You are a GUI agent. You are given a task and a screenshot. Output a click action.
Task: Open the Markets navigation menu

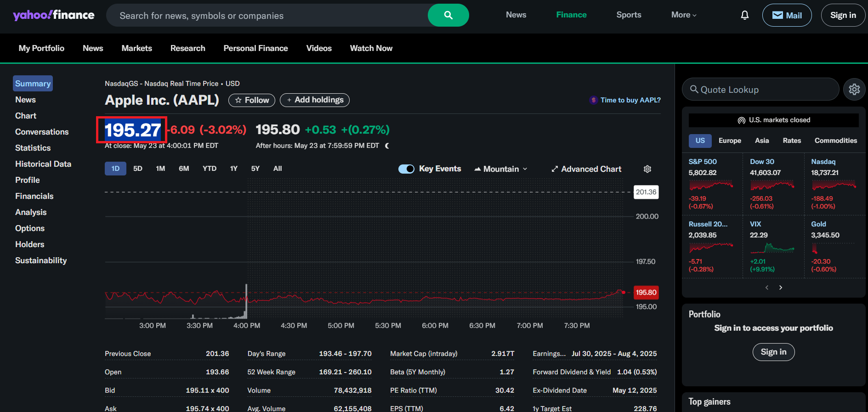pos(136,48)
